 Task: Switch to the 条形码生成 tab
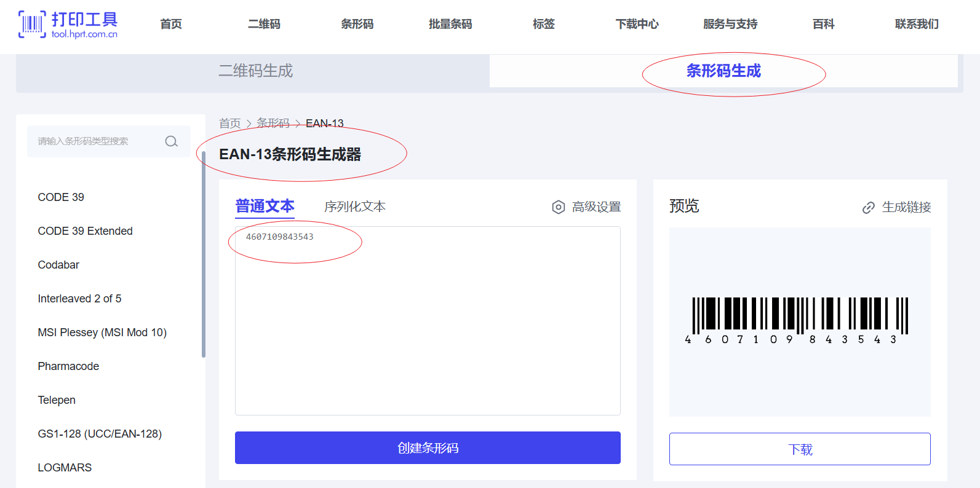pyautogui.click(x=723, y=71)
